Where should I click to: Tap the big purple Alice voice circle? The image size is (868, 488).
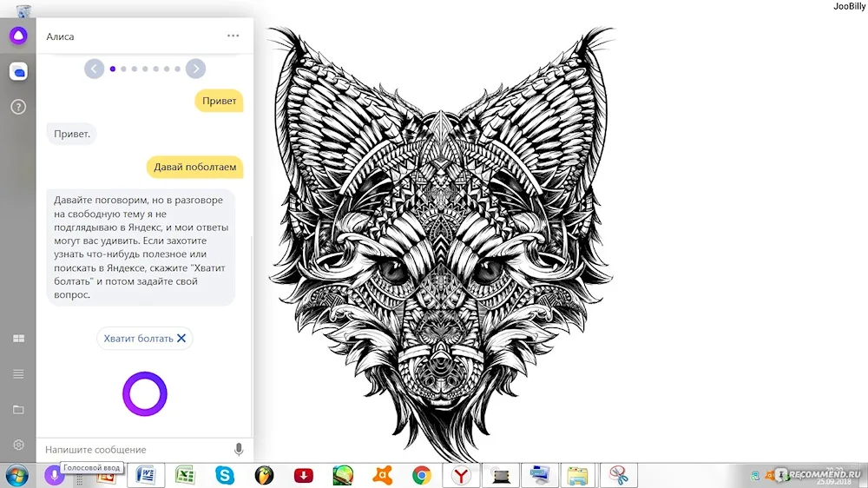145,394
